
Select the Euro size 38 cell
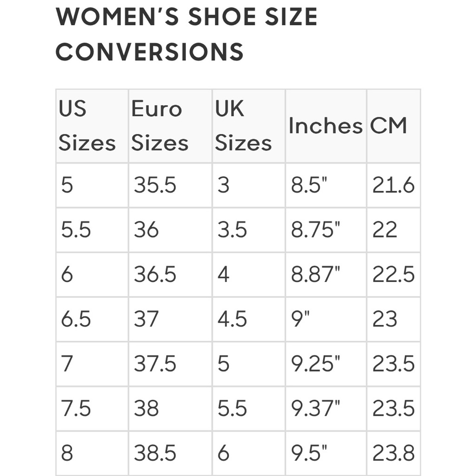tap(170, 408)
